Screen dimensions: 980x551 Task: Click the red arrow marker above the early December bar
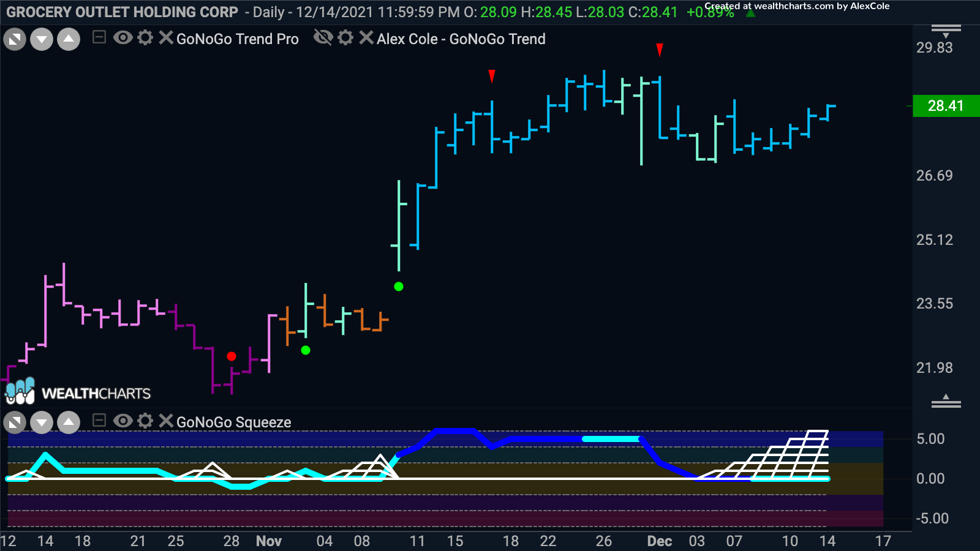pyautogui.click(x=660, y=50)
